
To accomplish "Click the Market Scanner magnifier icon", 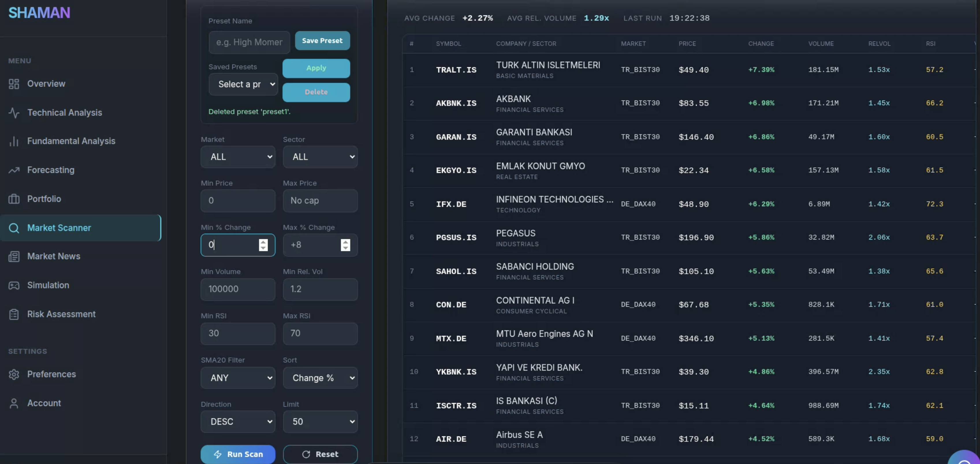I will click(14, 228).
